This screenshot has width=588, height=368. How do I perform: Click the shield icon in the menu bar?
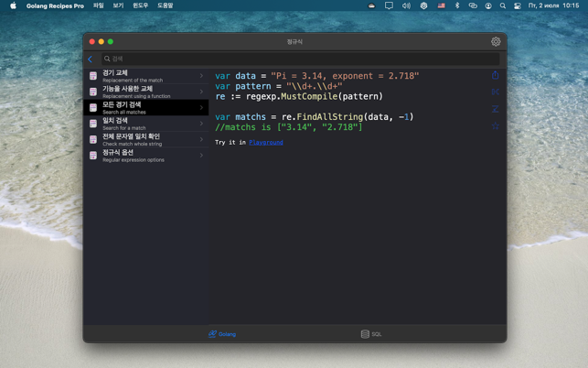pyautogui.click(x=423, y=5)
